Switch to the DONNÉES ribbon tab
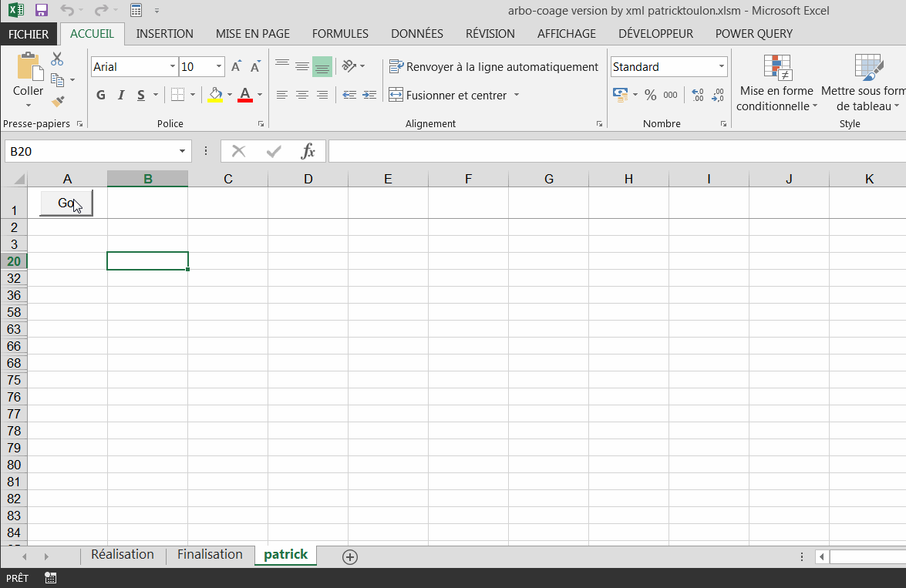The image size is (906, 588). point(416,33)
